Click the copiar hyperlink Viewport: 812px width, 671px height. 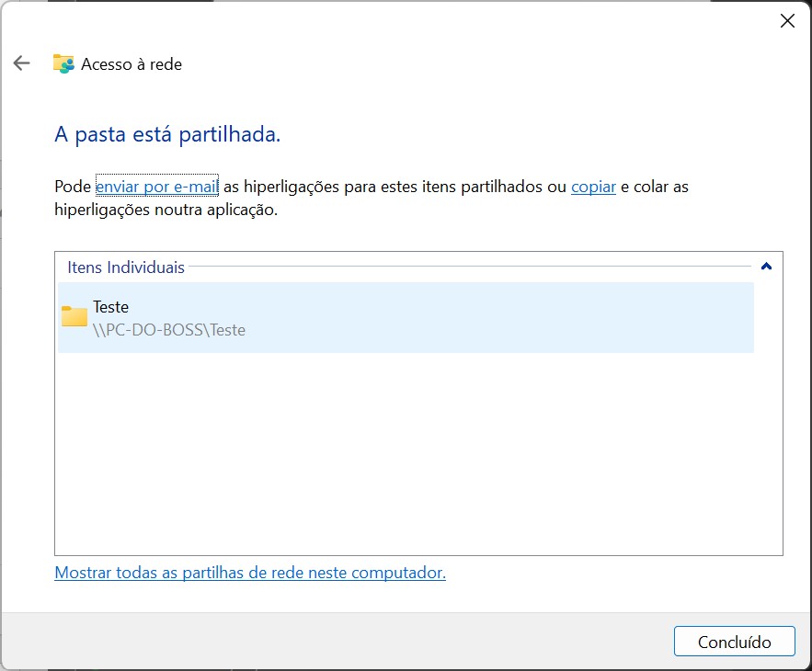coord(593,187)
